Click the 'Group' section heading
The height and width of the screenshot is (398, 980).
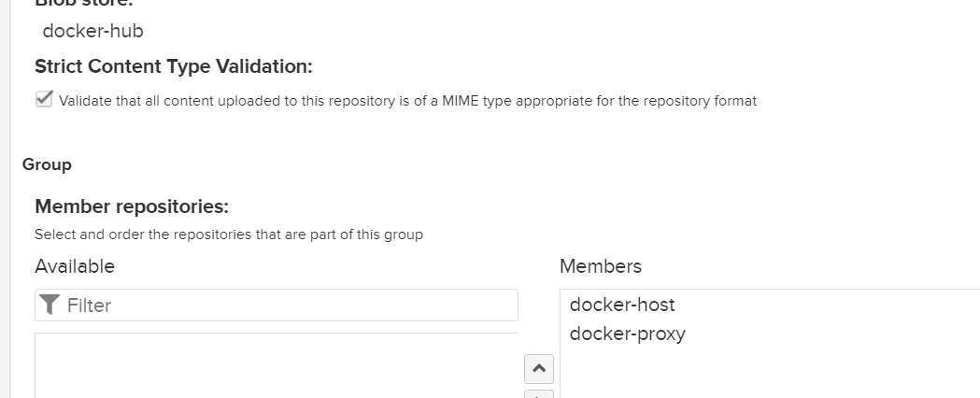click(47, 164)
